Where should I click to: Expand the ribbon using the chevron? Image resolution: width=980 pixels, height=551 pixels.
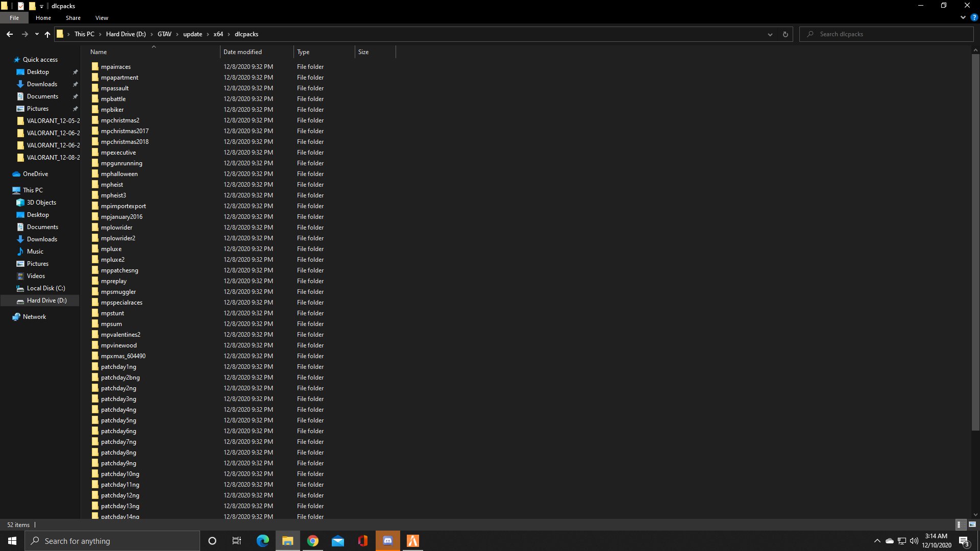point(963,17)
